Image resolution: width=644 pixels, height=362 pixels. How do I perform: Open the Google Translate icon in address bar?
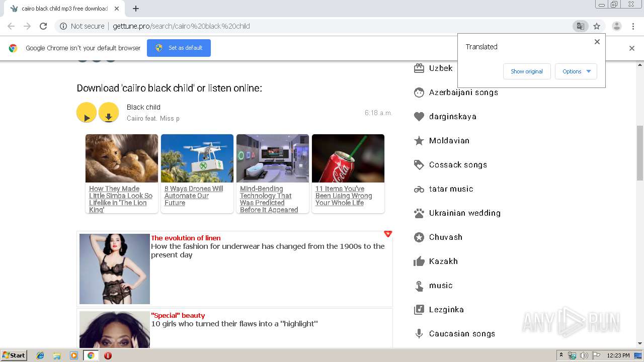click(580, 26)
